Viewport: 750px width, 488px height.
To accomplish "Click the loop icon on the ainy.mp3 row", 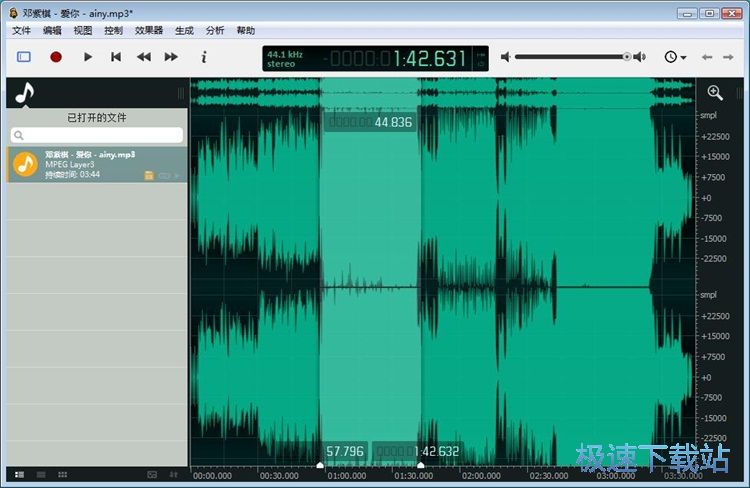I will click(x=164, y=176).
